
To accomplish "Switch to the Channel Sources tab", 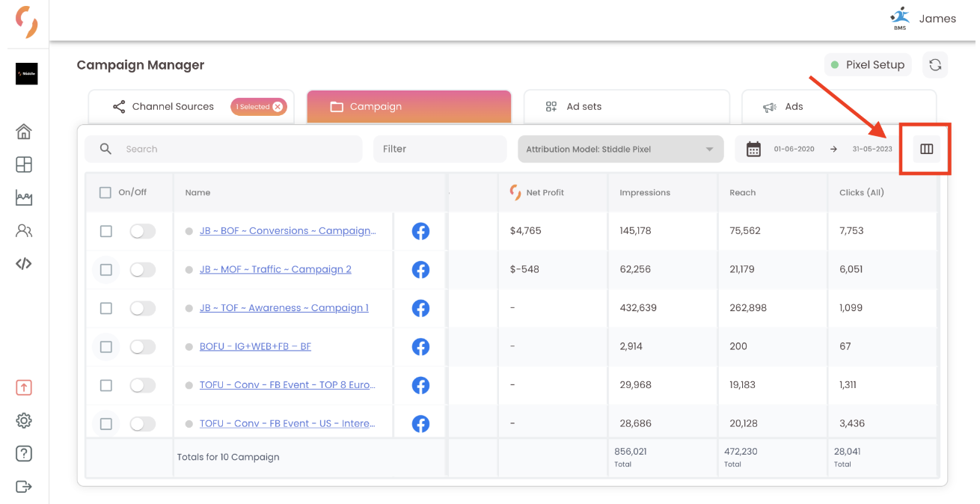I will [x=191, y=107].
